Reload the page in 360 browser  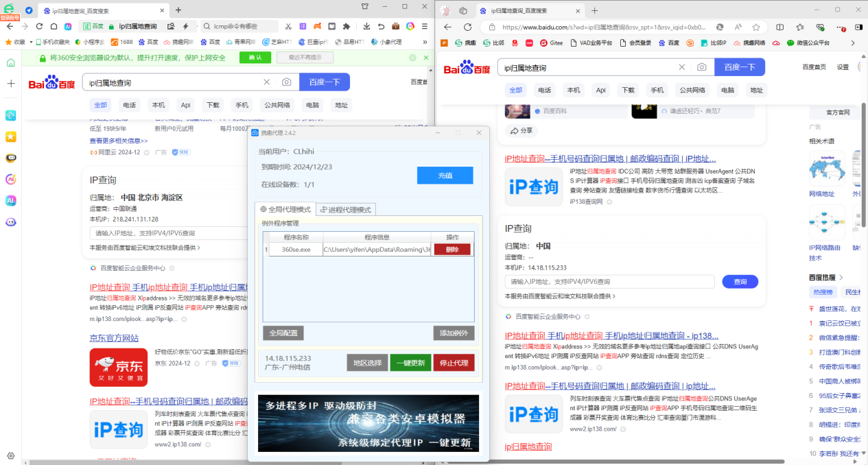pyautogui.click(x=39, y=26)
